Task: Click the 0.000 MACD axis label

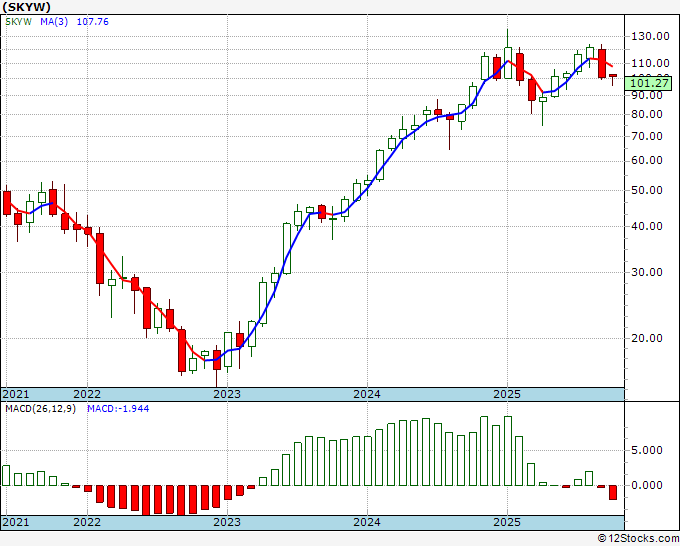Action: (x=647, y=485)
